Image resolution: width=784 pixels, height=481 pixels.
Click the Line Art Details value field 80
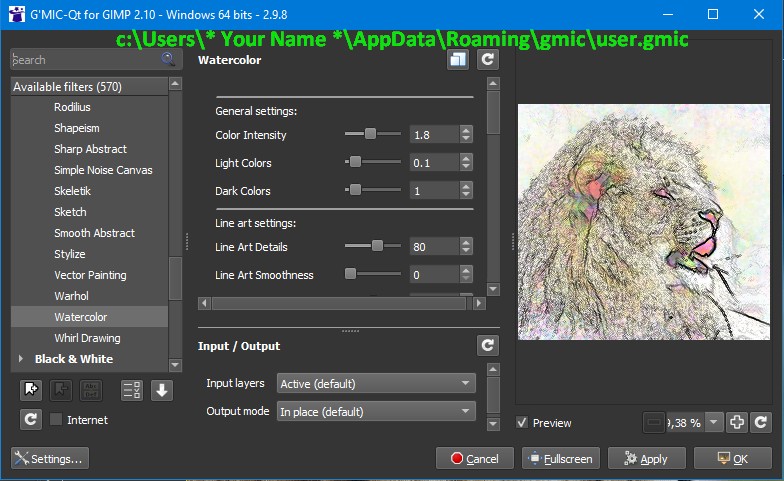[x=434, y=246]
